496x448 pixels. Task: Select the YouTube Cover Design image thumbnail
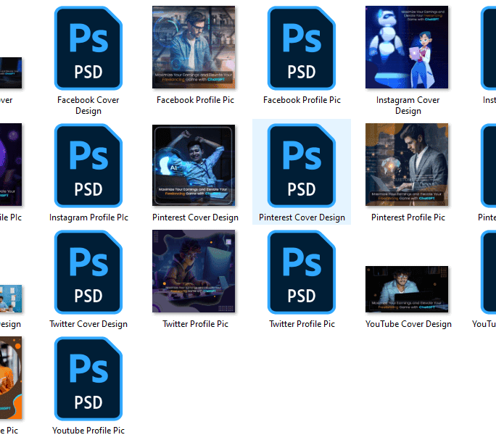(x=407, y=289)
